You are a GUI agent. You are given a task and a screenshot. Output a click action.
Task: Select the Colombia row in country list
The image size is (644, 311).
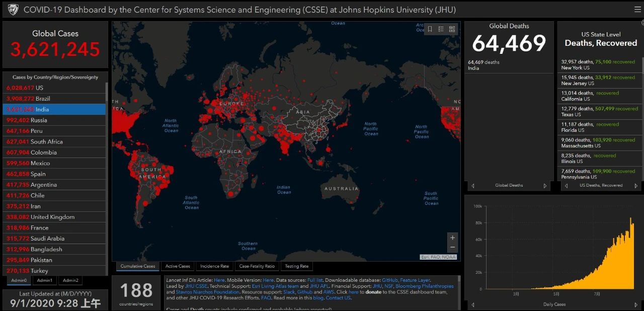(54, 152)
